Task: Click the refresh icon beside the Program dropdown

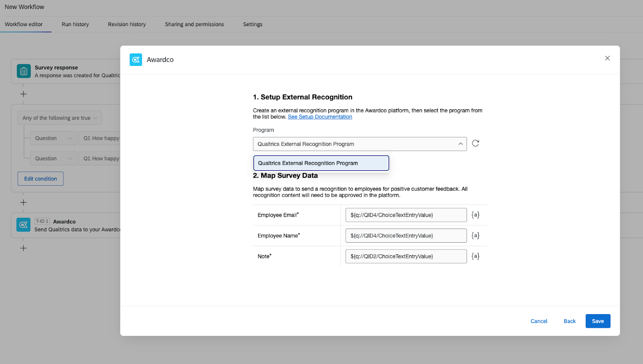Action: 475,143
